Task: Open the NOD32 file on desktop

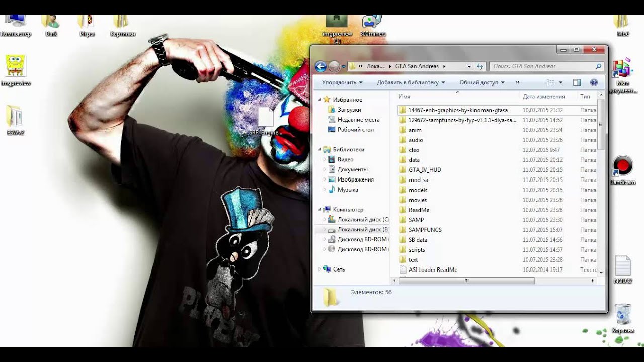Action: pyautogui.click(x=622, y=270)
